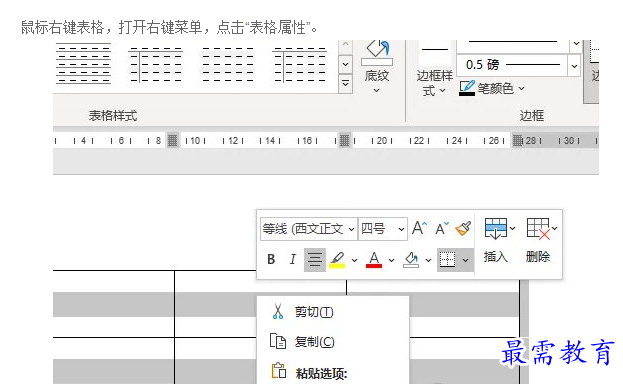Viewport: 623px width, 384px height.
Task: Apply the yellow text highlight color
Action: tap(337, 260)
